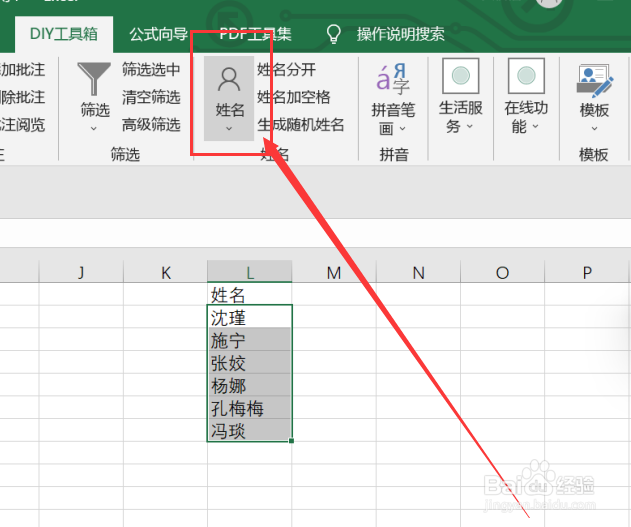The image size is (631, 527).
Task: Select the cell containing 冯琰
Action: coord(250,430)
